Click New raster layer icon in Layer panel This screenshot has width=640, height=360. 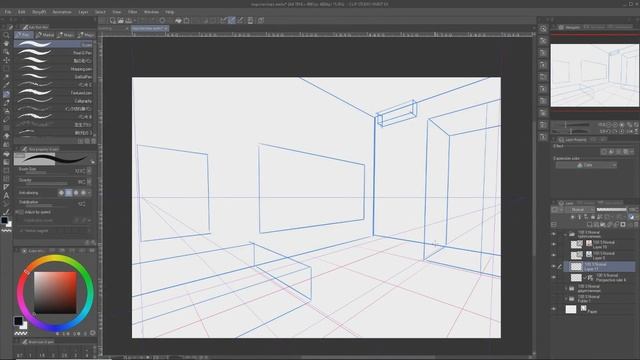pos(589,225)
